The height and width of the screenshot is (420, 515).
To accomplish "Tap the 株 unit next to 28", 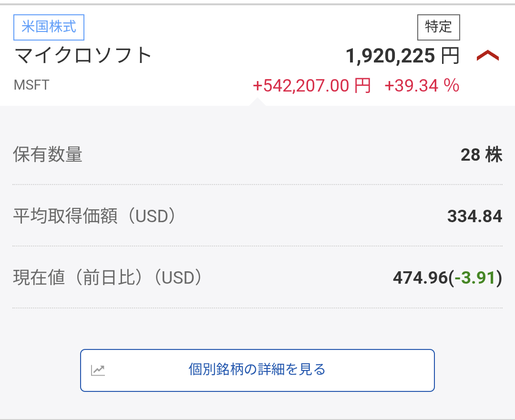I will [494, 154].
